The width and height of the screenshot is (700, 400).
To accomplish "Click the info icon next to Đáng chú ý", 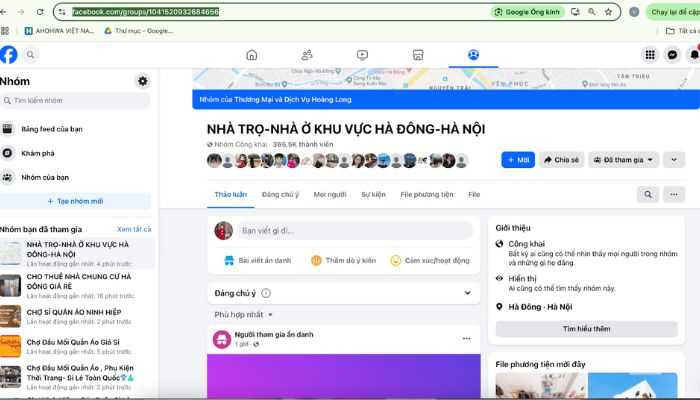I will (x=266, y=293).
